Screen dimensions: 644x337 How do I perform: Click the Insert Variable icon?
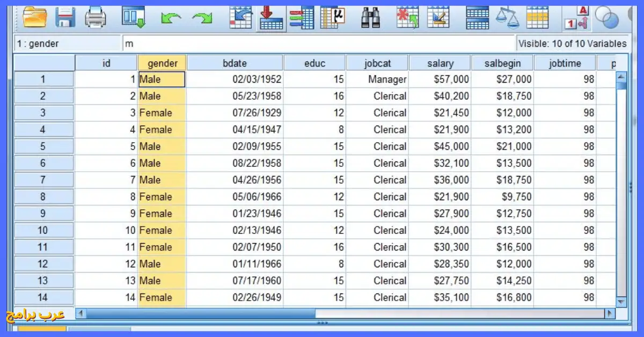(x=438, y=18)
